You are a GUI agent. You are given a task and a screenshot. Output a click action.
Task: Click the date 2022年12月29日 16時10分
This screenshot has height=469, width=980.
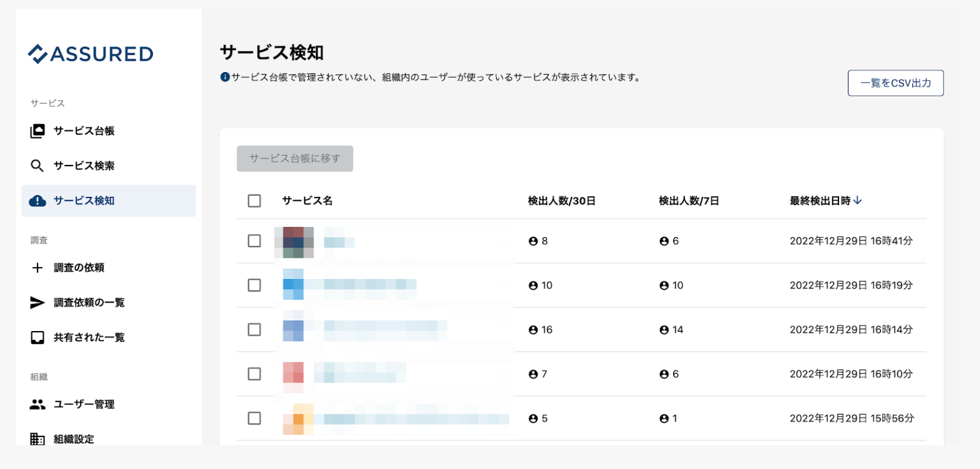(x=851, y=374)
